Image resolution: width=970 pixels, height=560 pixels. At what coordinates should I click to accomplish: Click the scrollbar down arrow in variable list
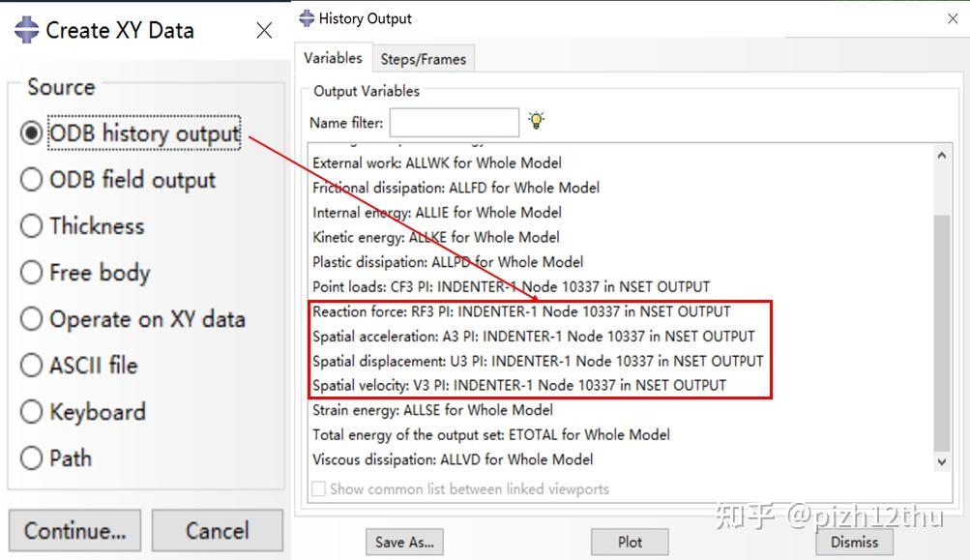(x=940, y=461)
